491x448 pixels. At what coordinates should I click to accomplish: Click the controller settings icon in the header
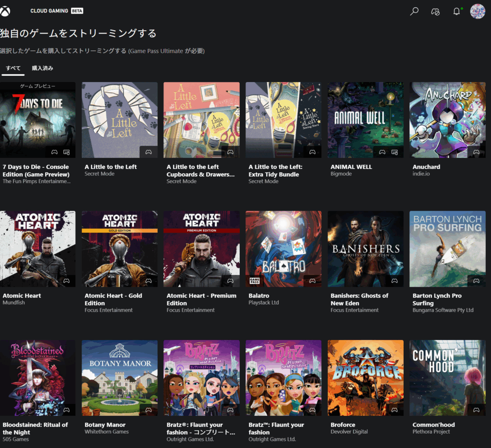[435, 12]
